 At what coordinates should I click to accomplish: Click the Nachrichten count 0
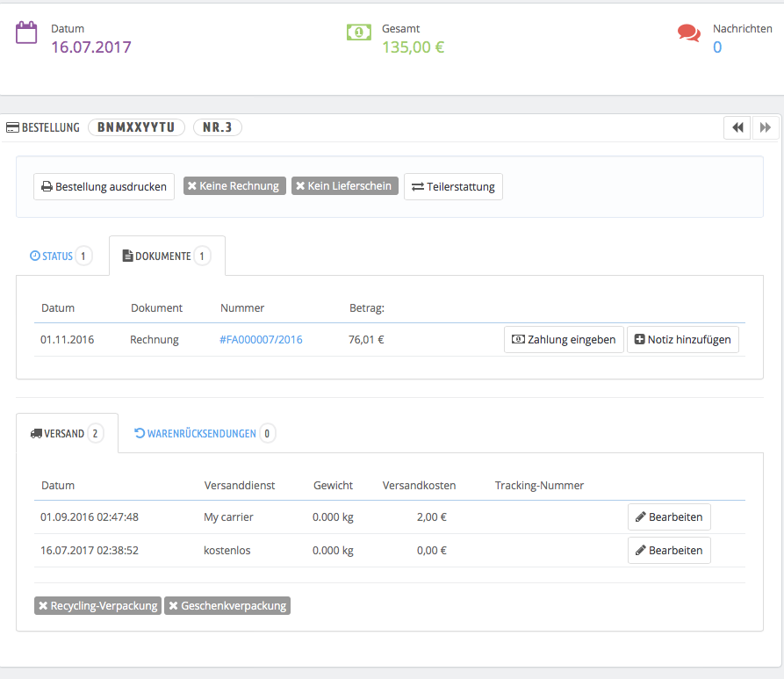[x=717, y=47]
